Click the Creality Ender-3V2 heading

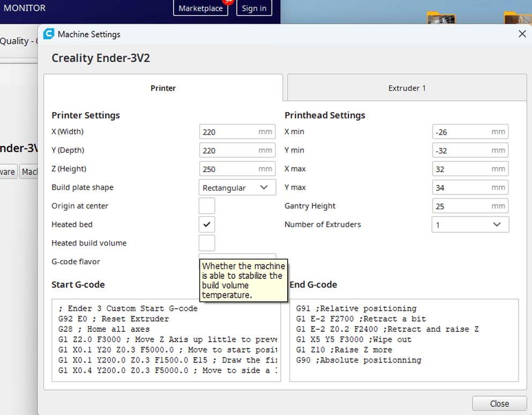[101, 58]
